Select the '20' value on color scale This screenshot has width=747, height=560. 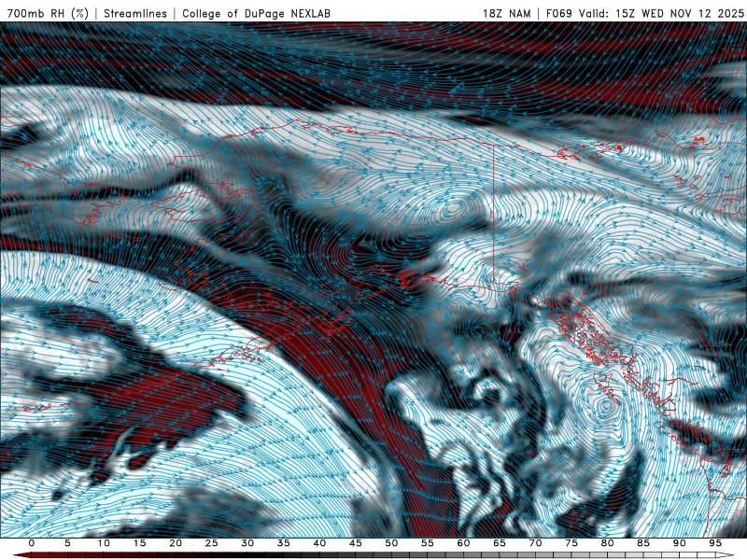(x=176, y=543)
